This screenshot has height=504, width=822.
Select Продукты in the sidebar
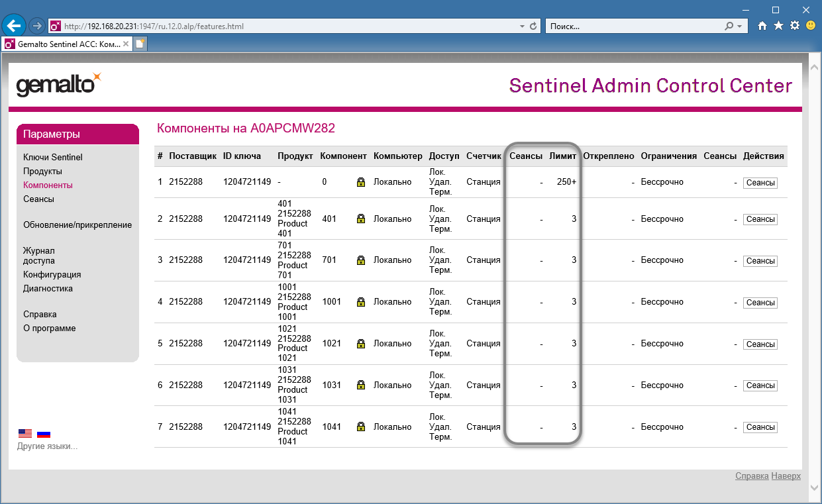(42, 172)
